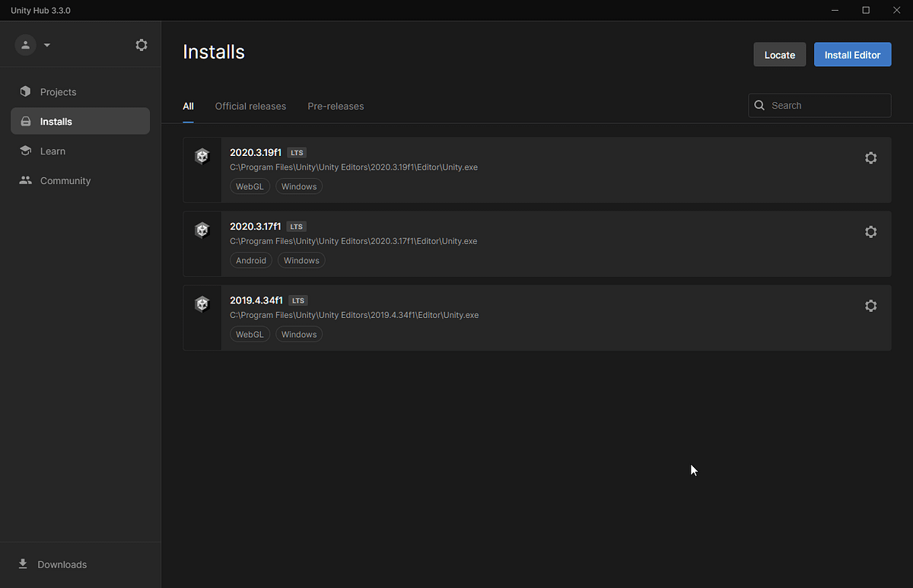Open settings gear for the 2019.4.34f1 install
This screenshot has height=588, width=913.
870,305
